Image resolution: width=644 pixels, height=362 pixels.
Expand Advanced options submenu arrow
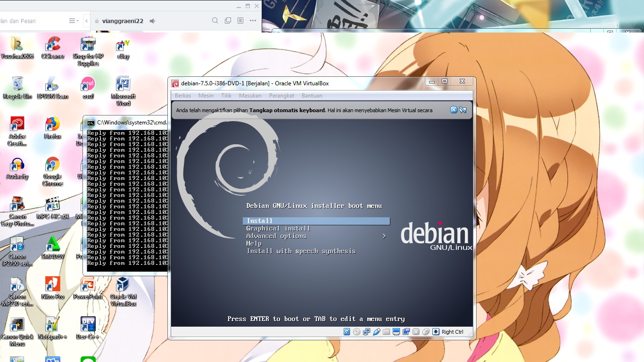384,236
